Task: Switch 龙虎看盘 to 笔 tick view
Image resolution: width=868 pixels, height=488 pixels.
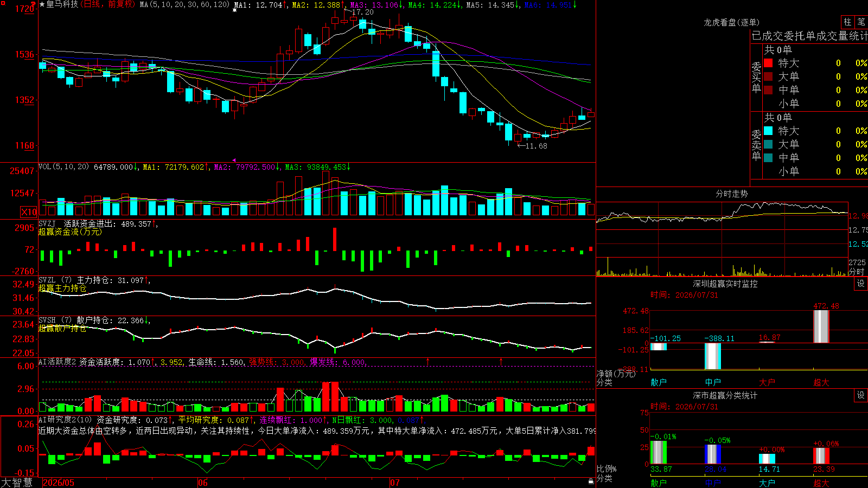Action: pyautogui.click(x=861, y=22)
